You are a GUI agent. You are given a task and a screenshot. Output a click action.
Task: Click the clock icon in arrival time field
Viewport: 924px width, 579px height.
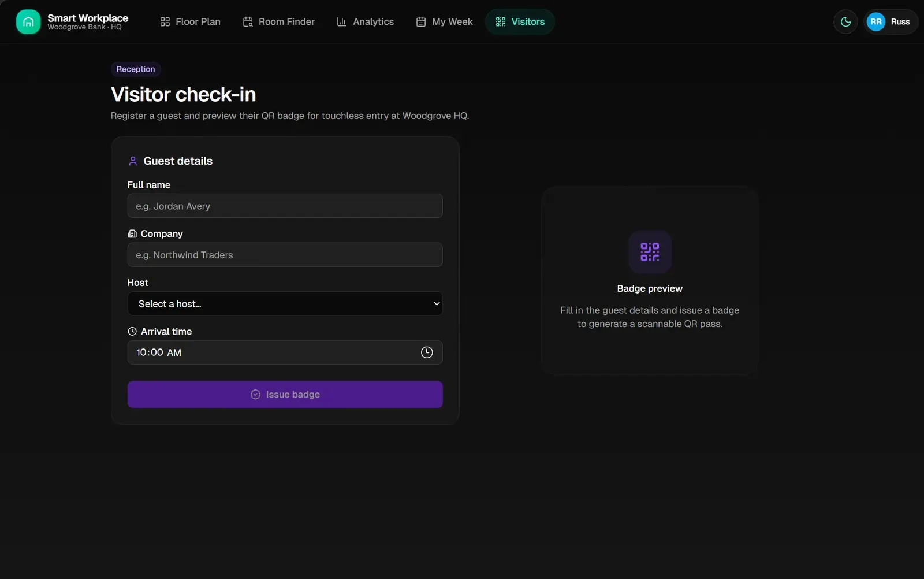click(427, 352)
